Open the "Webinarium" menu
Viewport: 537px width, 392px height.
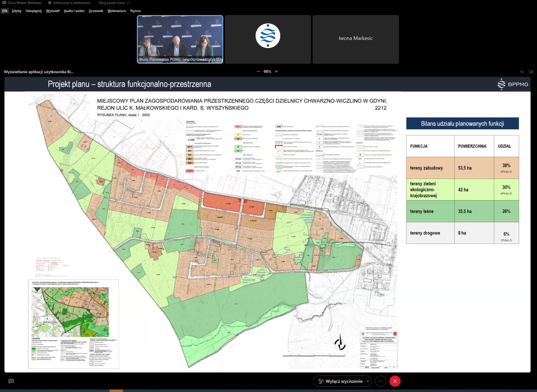[x=117, y=11]
